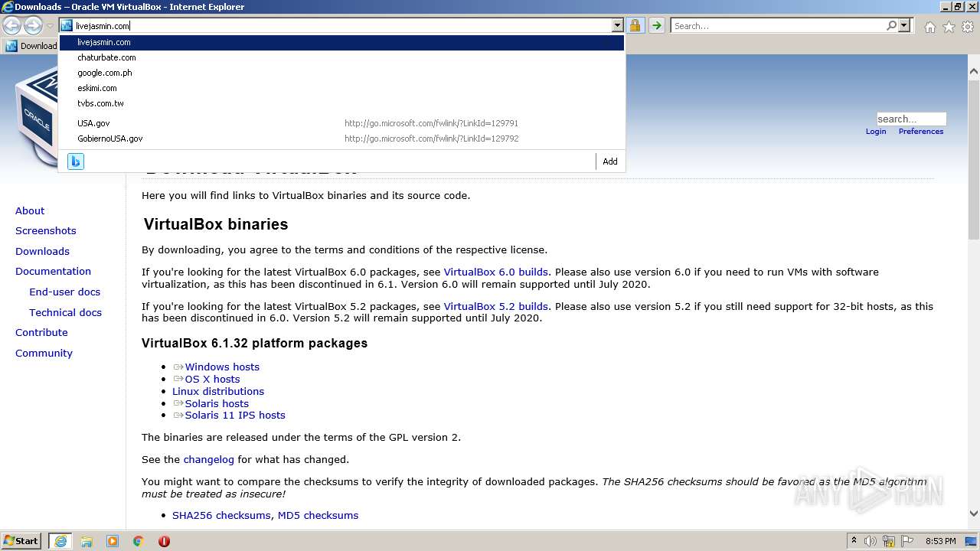The height and width of the screenshot is (551, 980).
Task: Click the network tray icon
Action: (x=889, y=541)
